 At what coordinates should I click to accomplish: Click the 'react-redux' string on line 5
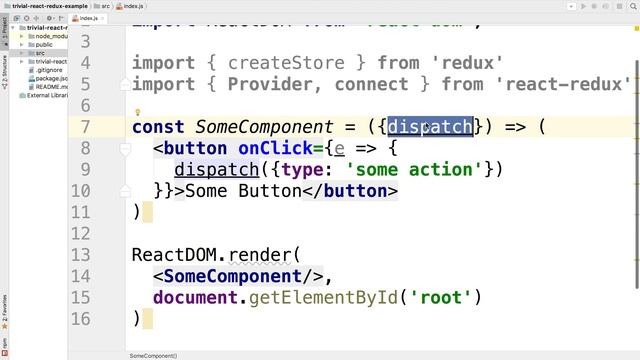click(x=564, y=84)
